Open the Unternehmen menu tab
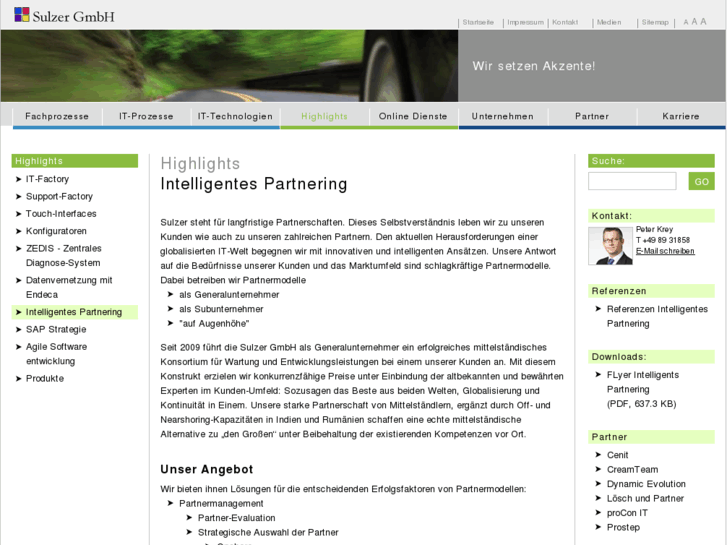 click(503, 116)
